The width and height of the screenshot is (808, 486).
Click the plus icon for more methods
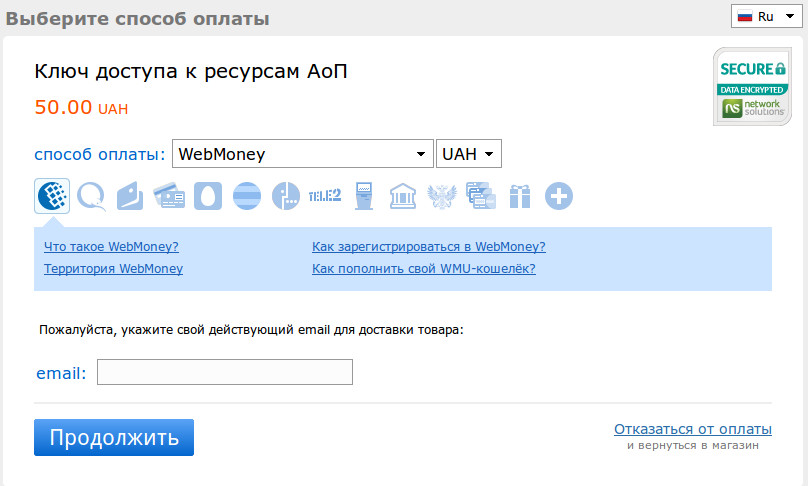[x=559, y=195]
